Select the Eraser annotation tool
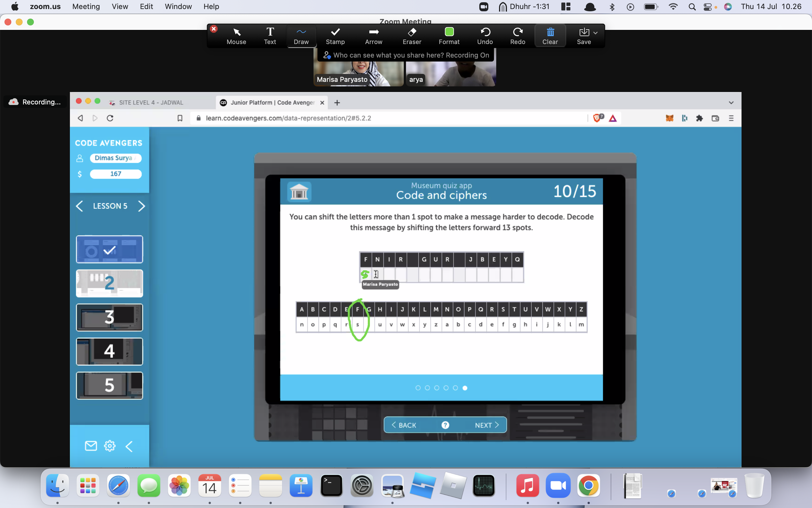 click(x=412, y=36)
